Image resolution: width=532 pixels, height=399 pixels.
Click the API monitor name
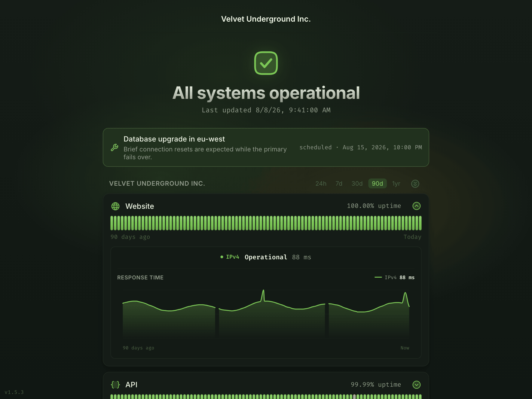131,385
